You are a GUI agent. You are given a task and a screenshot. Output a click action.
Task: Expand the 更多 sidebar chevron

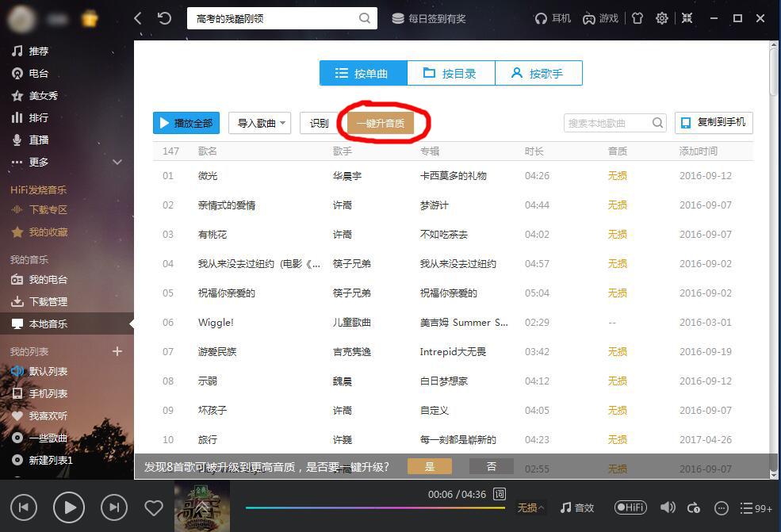[x=117, y=162]
